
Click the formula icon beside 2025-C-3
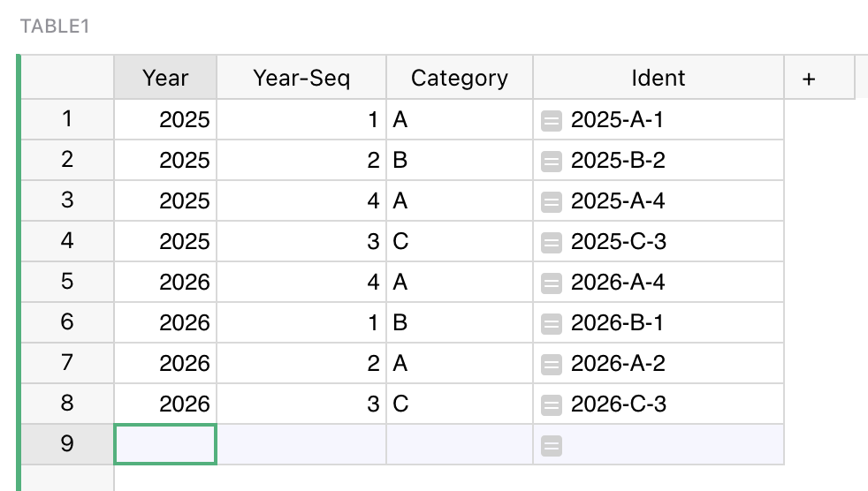(x=551, y=242)
